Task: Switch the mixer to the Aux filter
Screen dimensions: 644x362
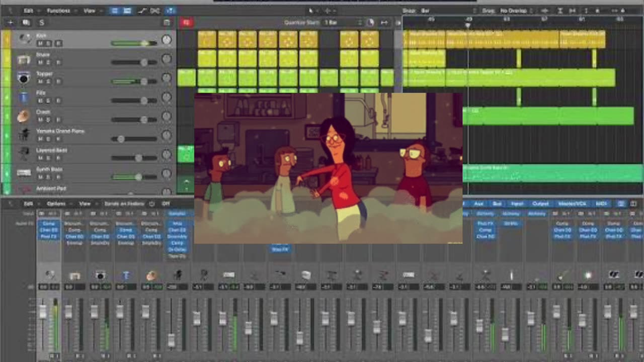Action: 478,204
